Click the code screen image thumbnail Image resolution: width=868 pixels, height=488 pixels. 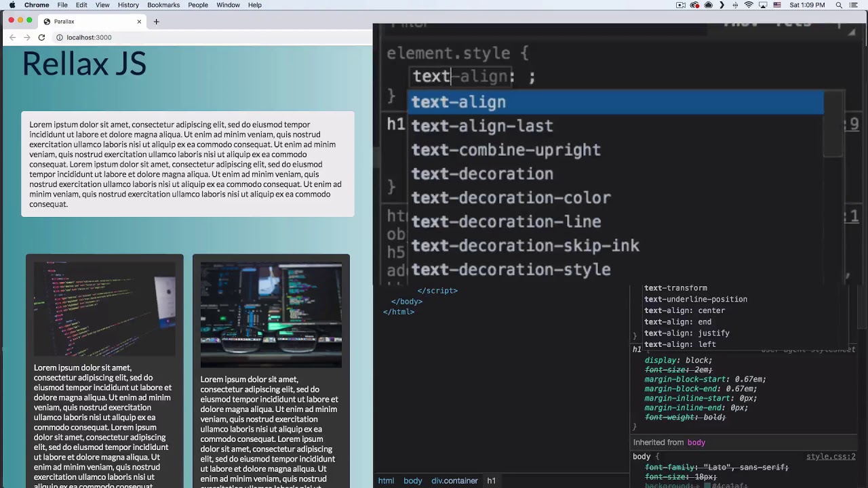(104, 309)
